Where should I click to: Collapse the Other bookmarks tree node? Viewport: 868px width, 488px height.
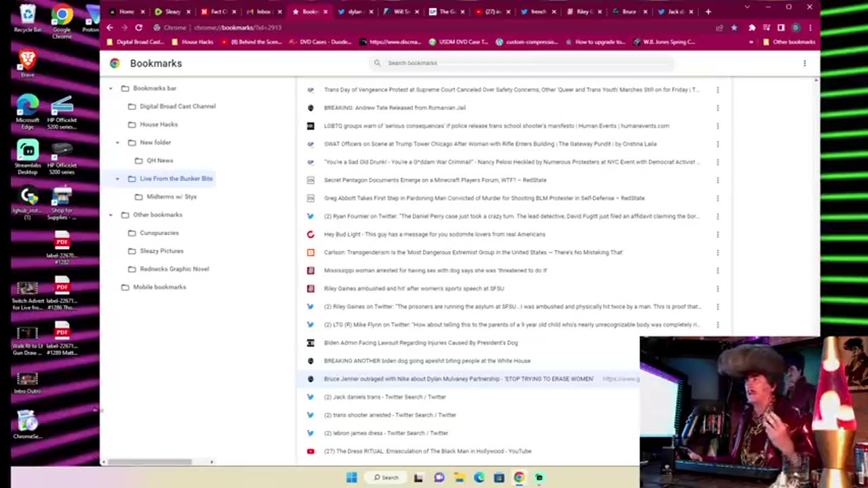click(x=111, y=215)
